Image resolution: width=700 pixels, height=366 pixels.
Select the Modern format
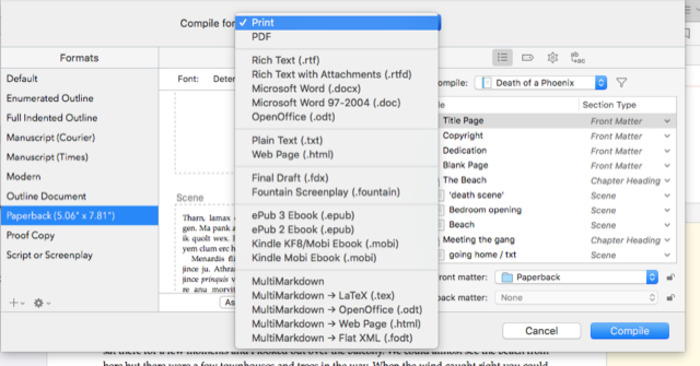(x=79, y=177)
